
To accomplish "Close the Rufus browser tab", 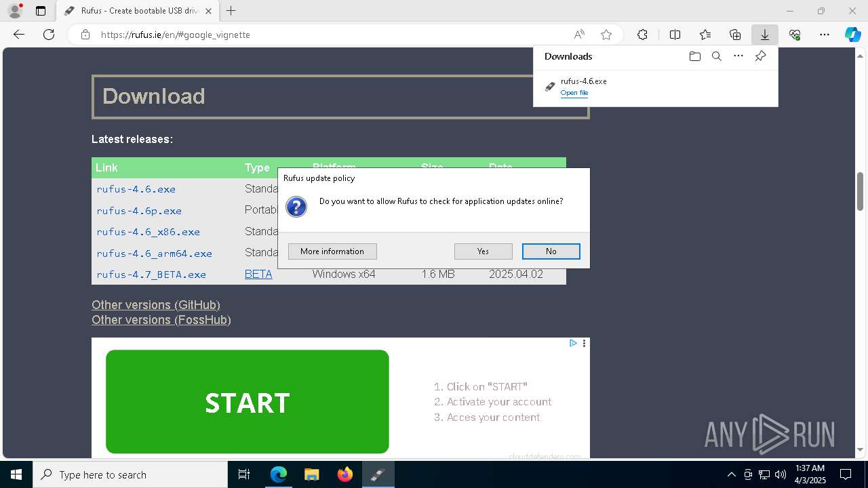I will 208,11.
